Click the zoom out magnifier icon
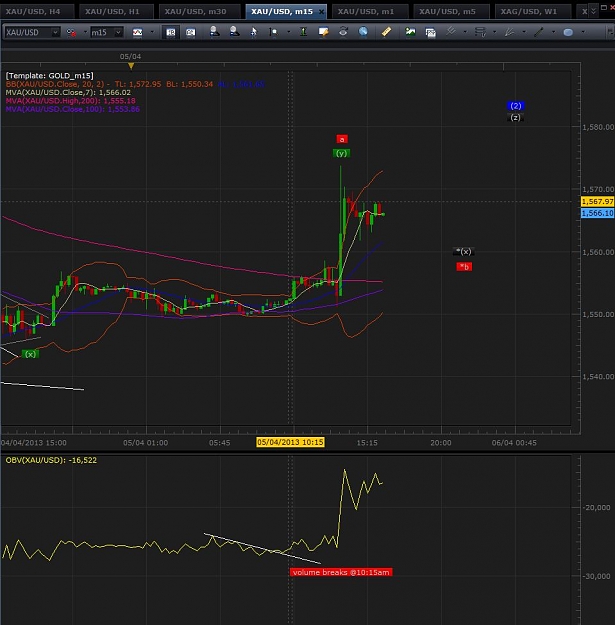Screen dimensions: 615x625 coord(234,32)
